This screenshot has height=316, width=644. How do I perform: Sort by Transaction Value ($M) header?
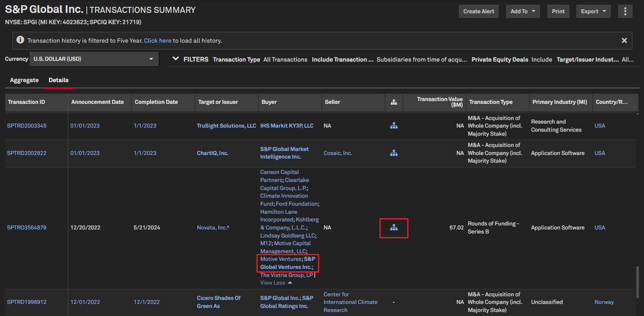(440, 102)
